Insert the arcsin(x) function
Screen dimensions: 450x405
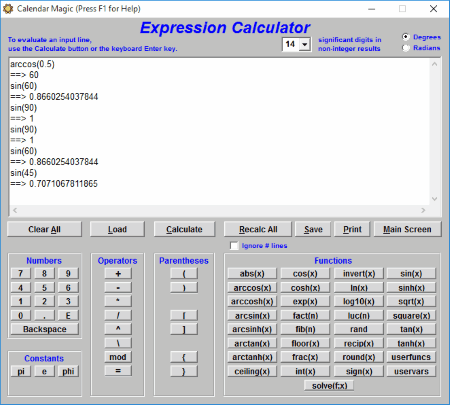(x=252, y=315)
